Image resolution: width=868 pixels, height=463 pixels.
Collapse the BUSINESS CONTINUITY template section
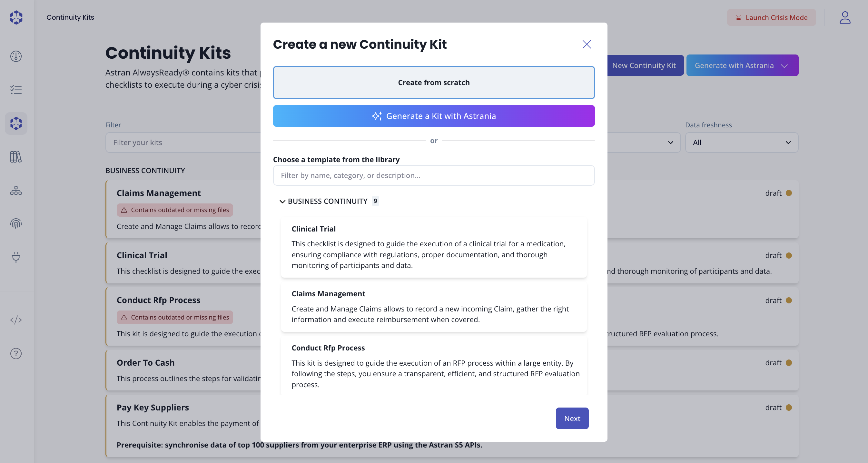(283, 201)
